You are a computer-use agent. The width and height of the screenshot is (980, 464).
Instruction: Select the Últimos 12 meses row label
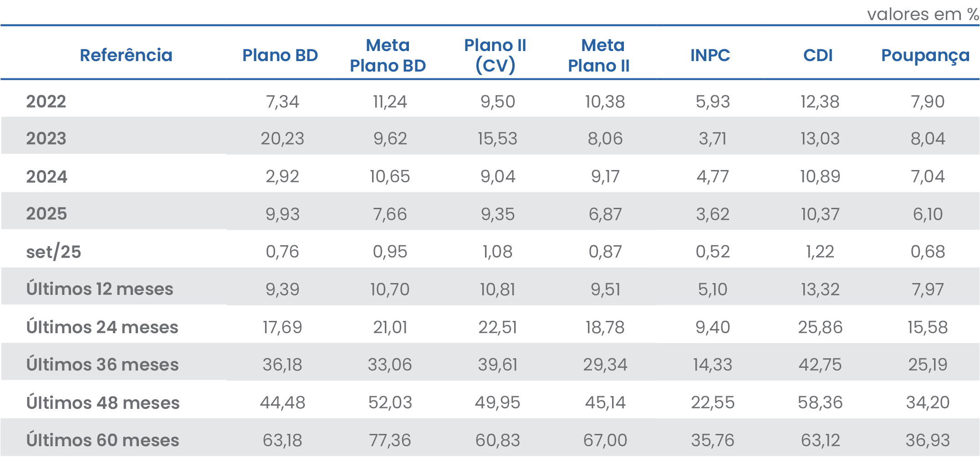(x=100, y=289)
